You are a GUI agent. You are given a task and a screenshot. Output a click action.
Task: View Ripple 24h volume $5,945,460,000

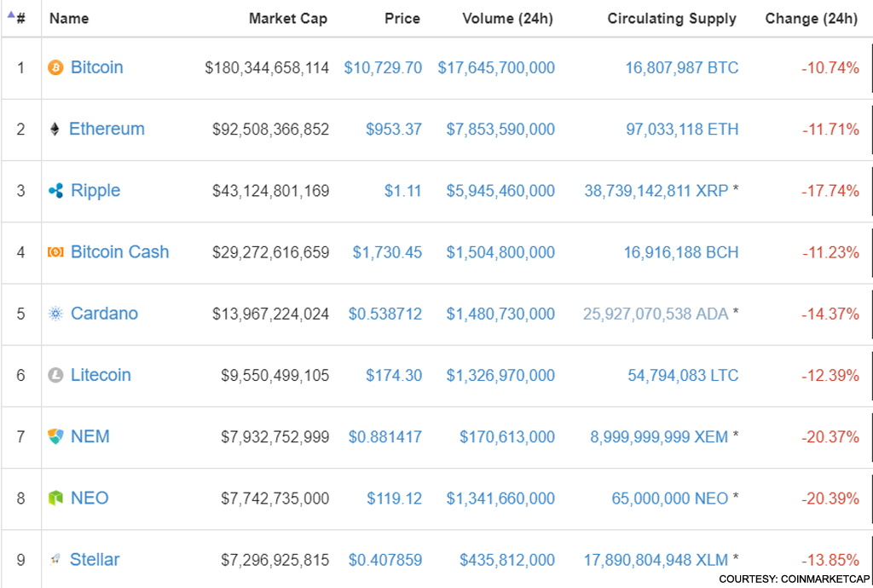click(500, 191)
